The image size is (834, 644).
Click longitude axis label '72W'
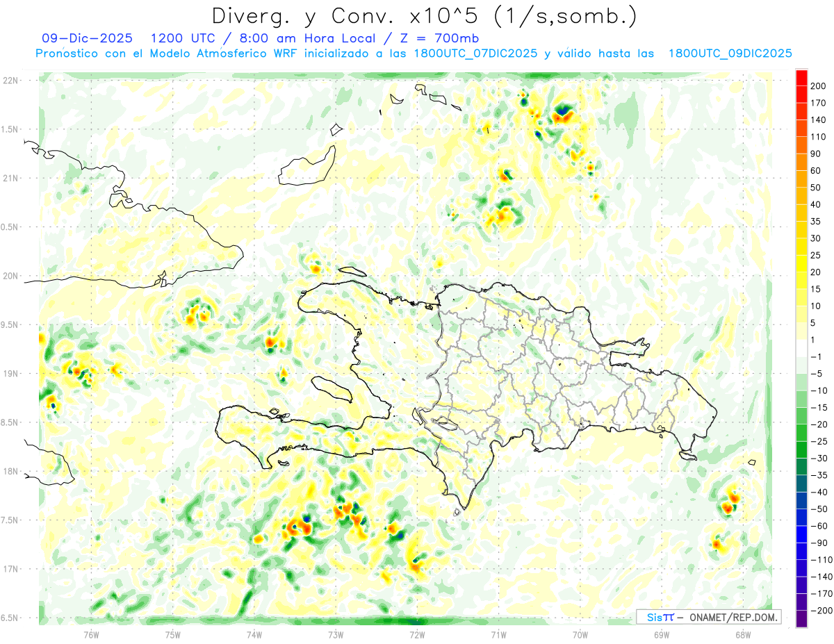(x=417, y=635)
